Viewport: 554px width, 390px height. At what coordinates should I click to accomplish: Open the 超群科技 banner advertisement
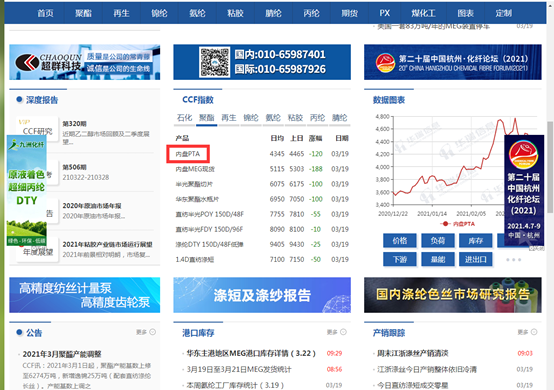pyautogui.click(x=84, y=62)
